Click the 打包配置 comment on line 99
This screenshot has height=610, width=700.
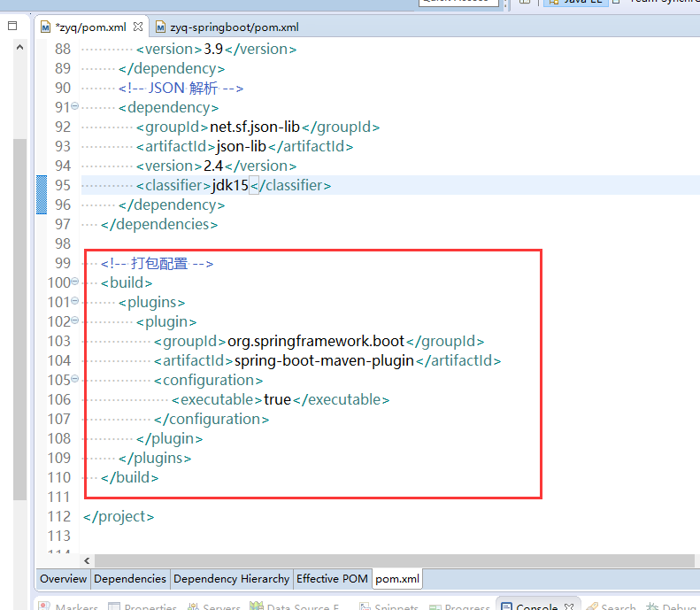coord(158,263)
